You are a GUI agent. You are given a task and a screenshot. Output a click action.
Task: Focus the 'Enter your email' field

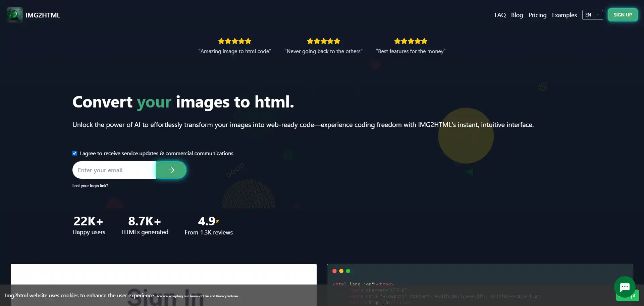[x=114, y=170]
